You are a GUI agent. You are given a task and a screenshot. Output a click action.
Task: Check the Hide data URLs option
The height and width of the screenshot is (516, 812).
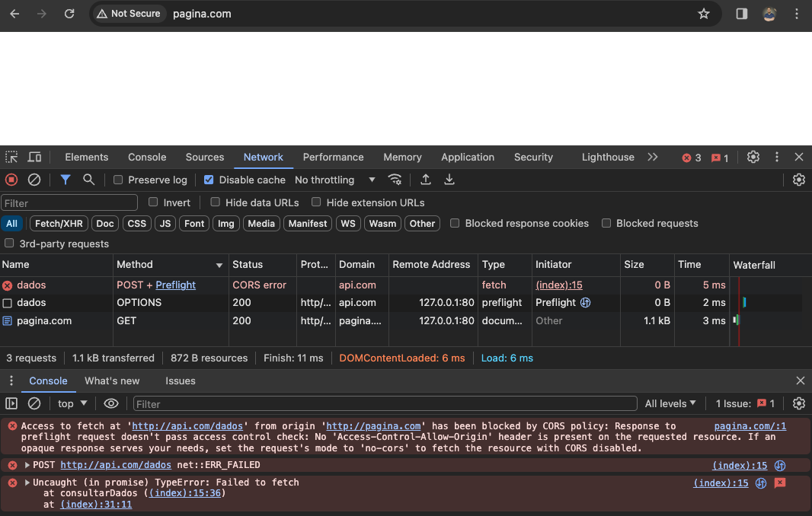coord(216,202)
